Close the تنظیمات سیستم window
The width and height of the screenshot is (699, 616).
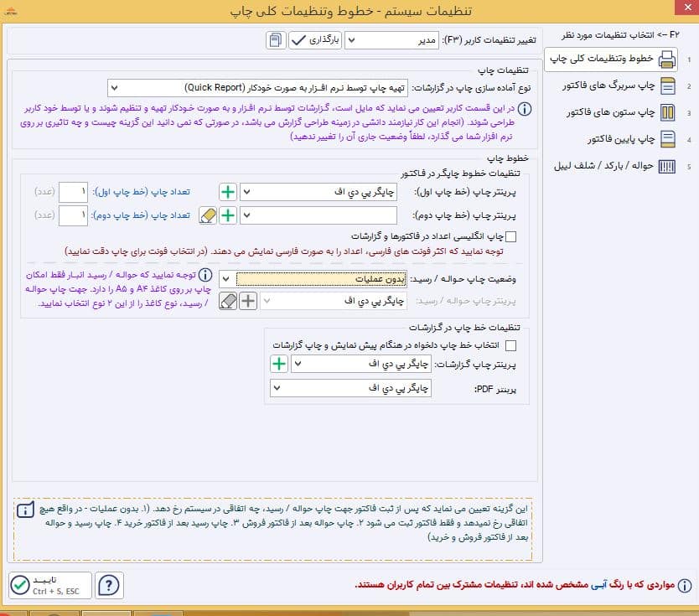click(x=687, y=8)
